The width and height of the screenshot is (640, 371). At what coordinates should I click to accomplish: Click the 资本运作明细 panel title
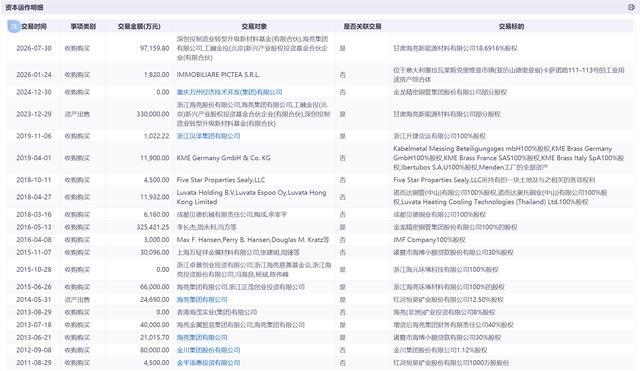click(24, 7)
